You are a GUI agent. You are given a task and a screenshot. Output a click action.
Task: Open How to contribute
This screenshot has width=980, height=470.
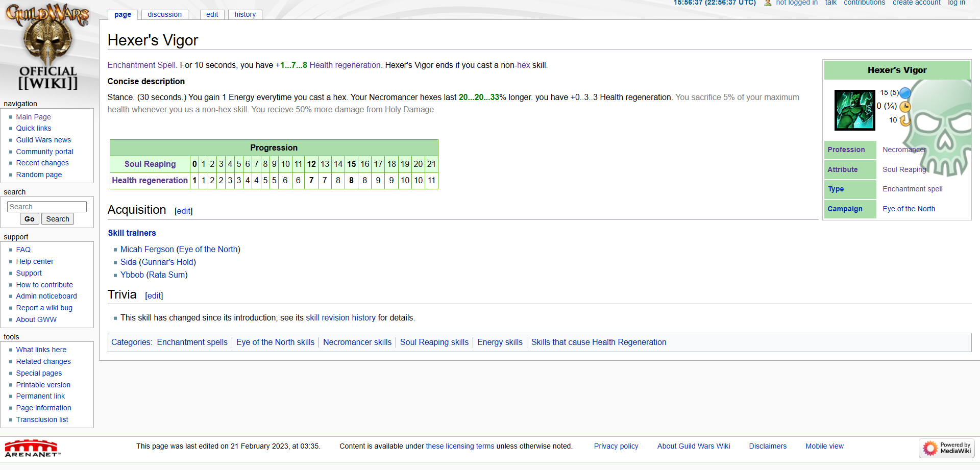pos(44,285)
